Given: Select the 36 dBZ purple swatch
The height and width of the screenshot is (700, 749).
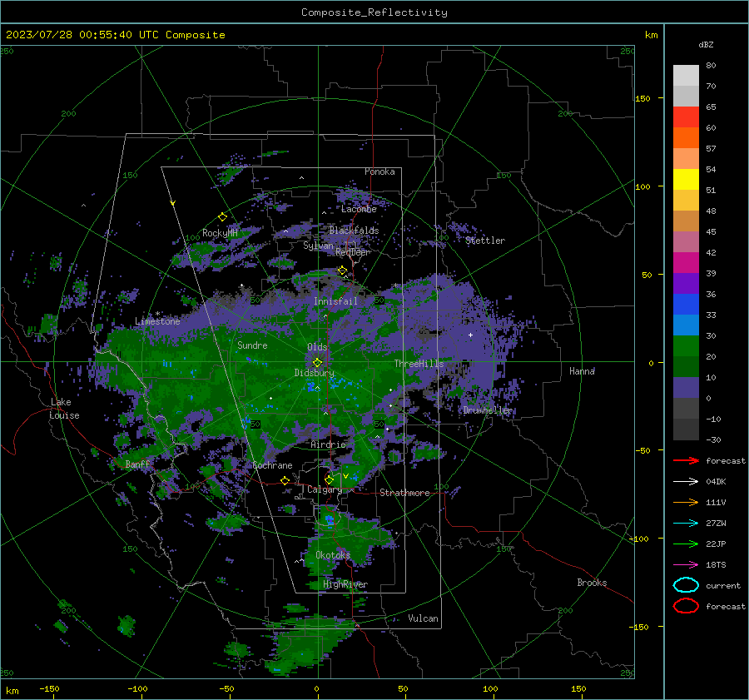Looking at the screenshot, I should pos(686,284).
